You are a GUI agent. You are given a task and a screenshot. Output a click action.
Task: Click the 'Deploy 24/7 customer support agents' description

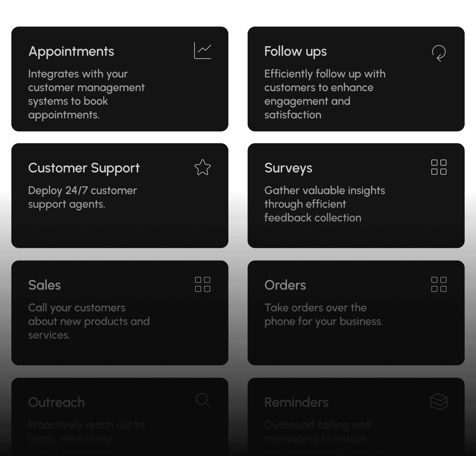(x=82, y=197)
